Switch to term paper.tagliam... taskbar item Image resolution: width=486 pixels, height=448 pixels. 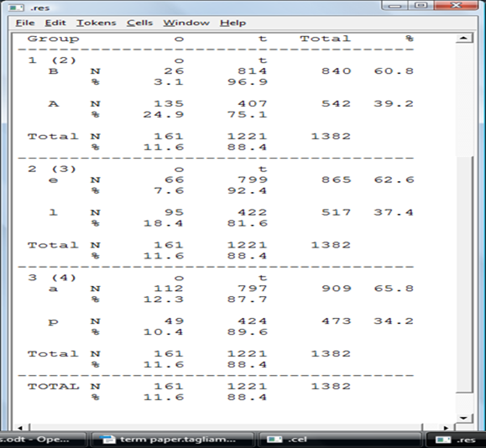[x=173, y=440]
